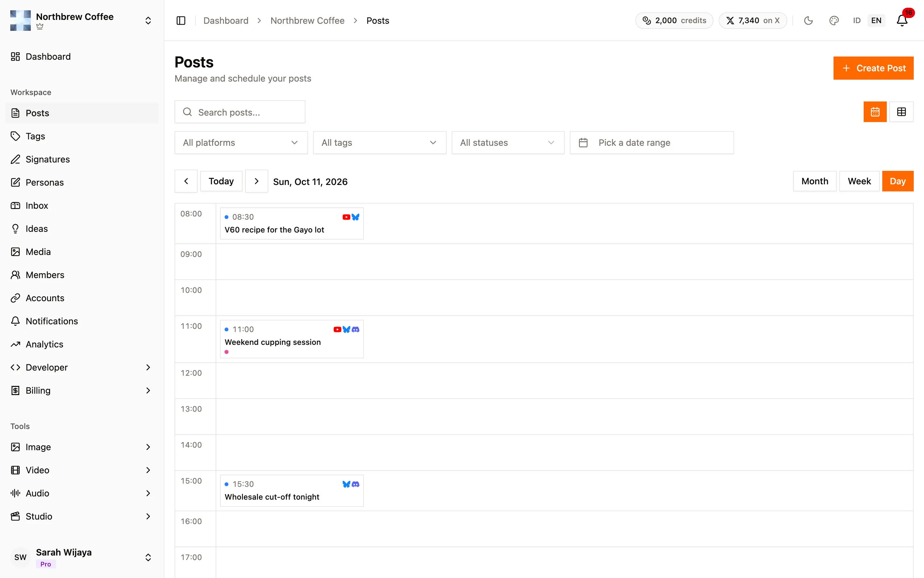Click the pink tag dot on the cupping post

(x=227, y=352)
